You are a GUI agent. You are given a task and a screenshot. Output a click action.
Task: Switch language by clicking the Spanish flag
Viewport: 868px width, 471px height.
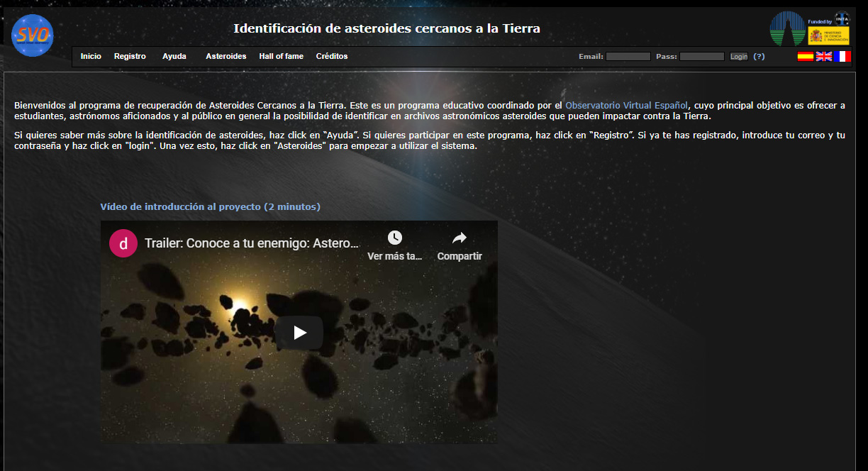806,56
